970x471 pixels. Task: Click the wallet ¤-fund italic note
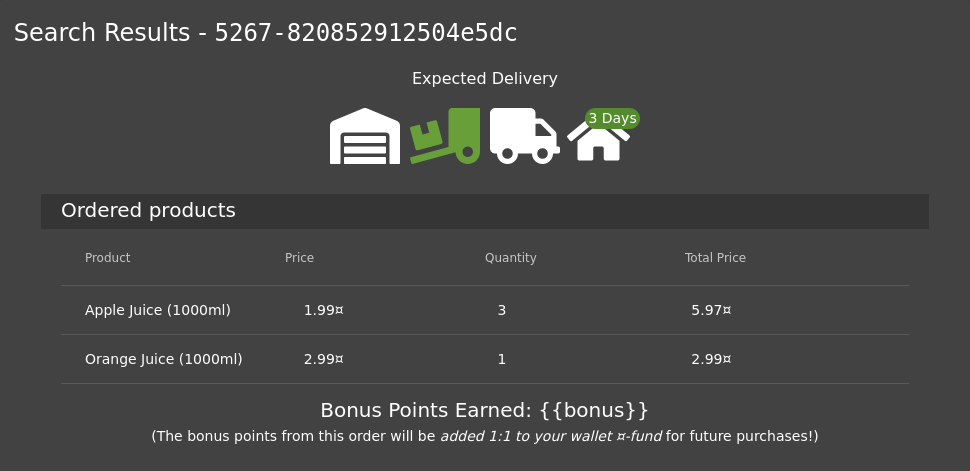click(x=551, y=436)
